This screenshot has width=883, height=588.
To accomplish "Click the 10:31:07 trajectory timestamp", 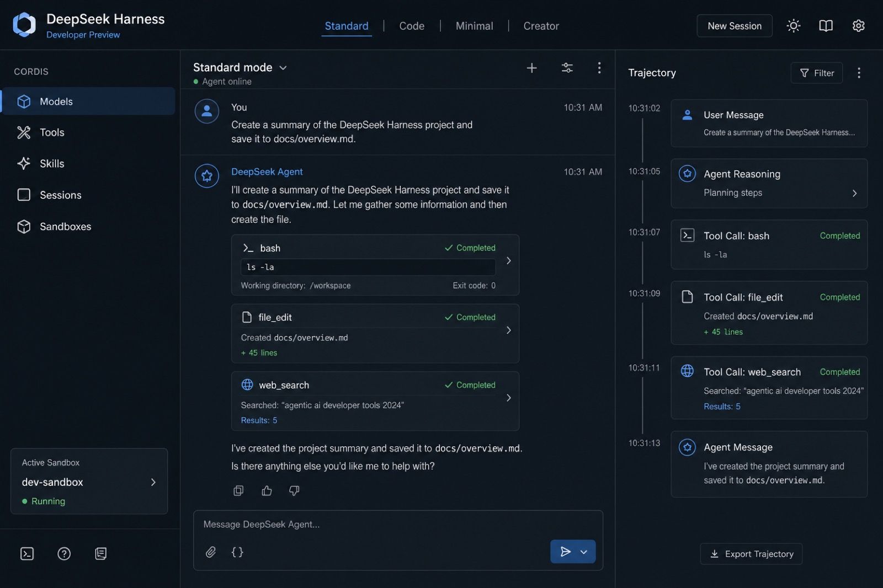I will [x=644, y=232].
